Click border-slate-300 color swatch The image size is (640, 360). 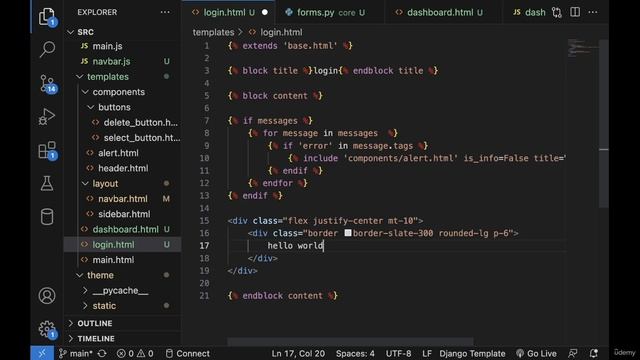(348, 233)
